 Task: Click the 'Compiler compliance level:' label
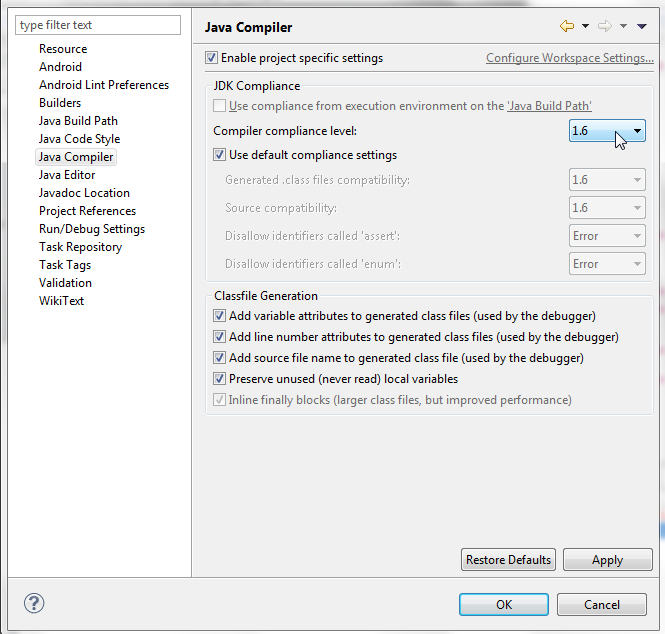coord(285,131)
